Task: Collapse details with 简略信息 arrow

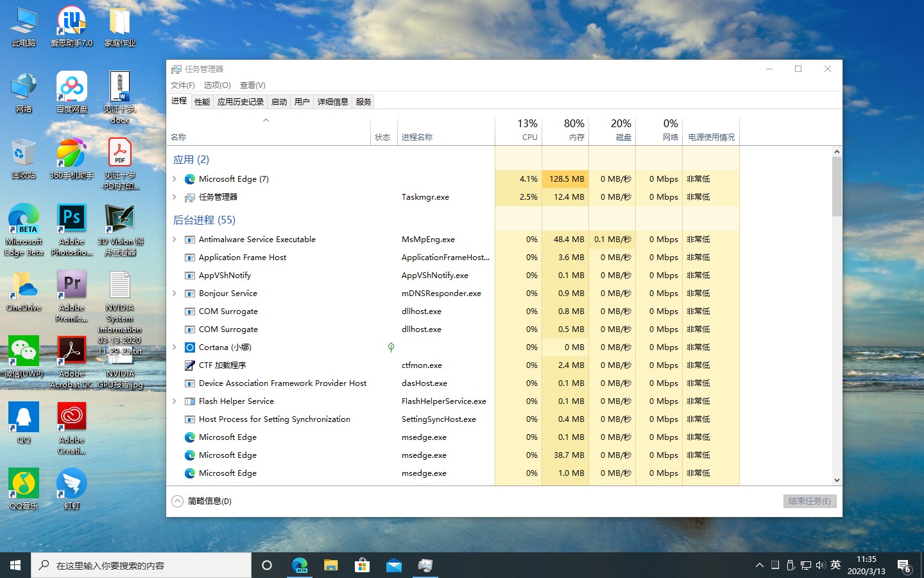Action: click(178, 501)
